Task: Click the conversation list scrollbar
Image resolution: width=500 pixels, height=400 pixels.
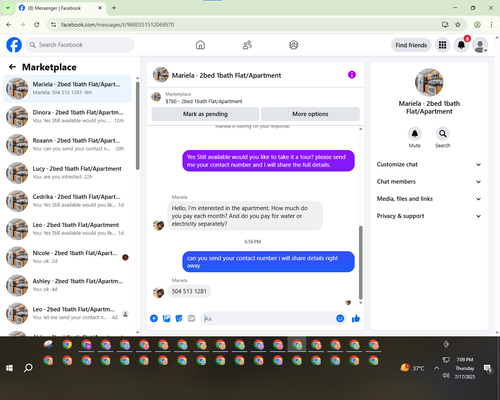Action: coord(138,126)
